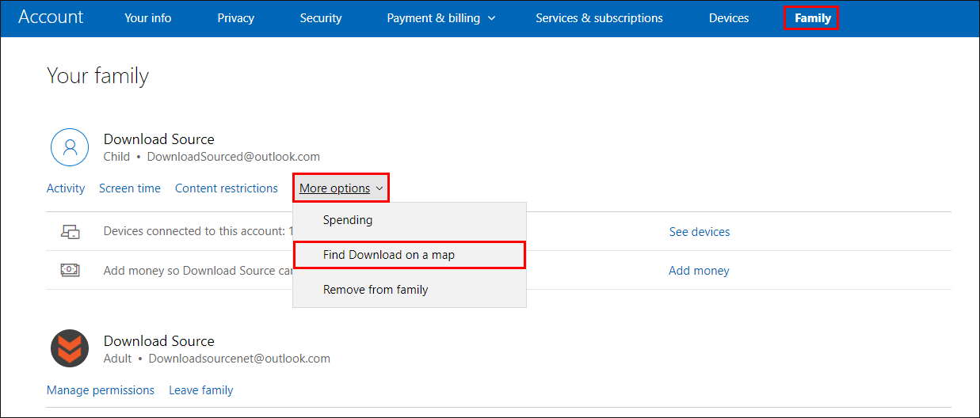Click the Downloadsourcenet@outlook.com email text
The width and height of the screenshot is (980, 418).
click(239, 359)
